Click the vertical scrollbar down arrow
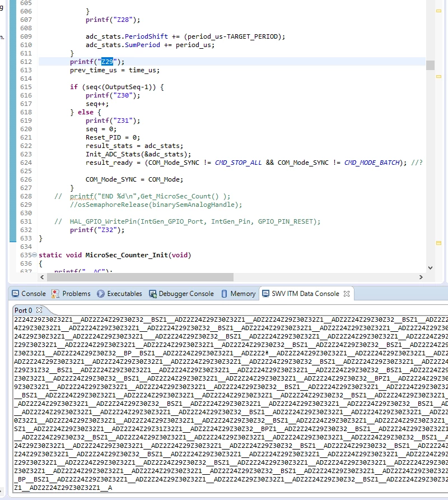Viewport: 448px width, 500px height. tap(430, 268)
